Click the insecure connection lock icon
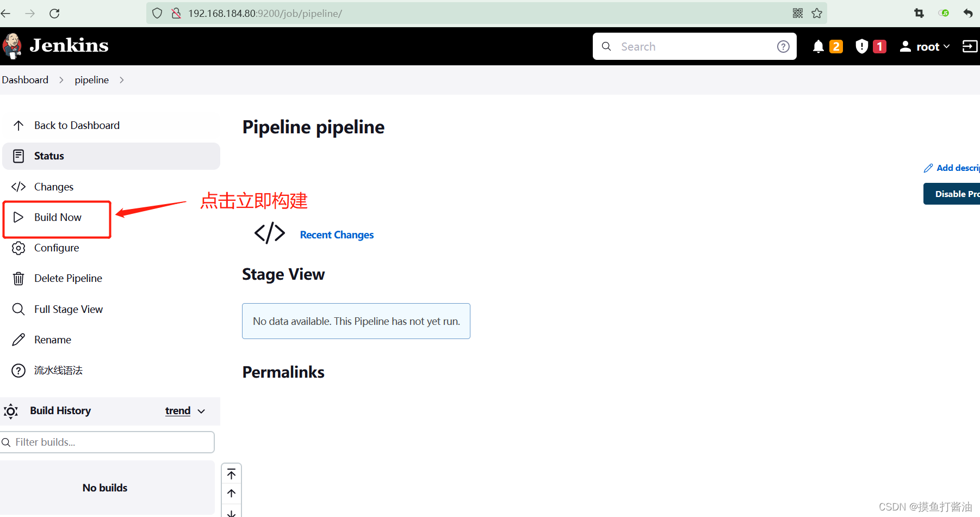980x517 pixels. click(176, 14)
